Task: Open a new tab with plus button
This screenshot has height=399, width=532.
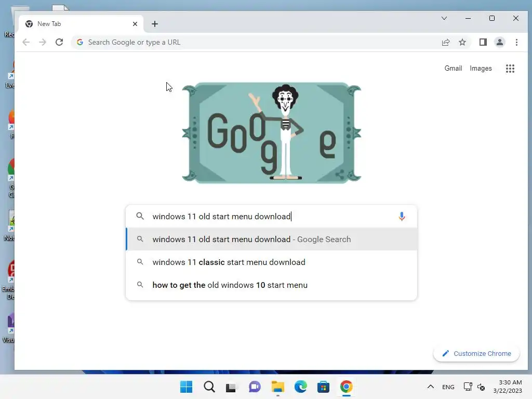Action: [x=155, y=24]
